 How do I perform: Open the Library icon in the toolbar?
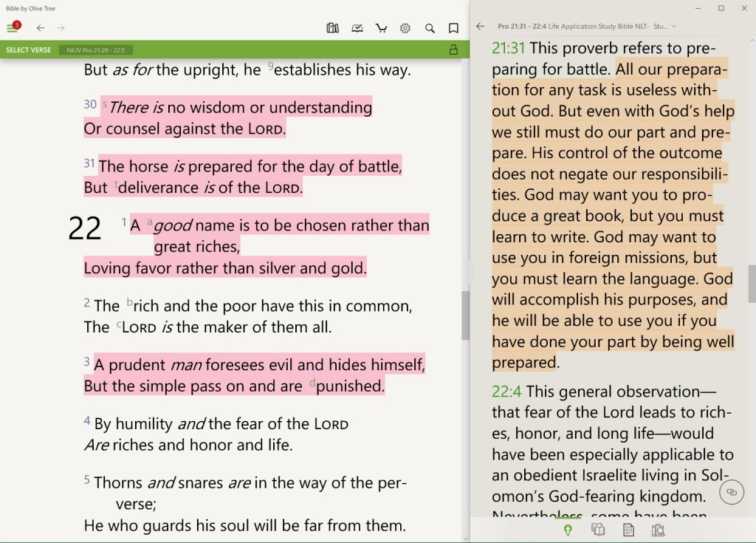332,27
